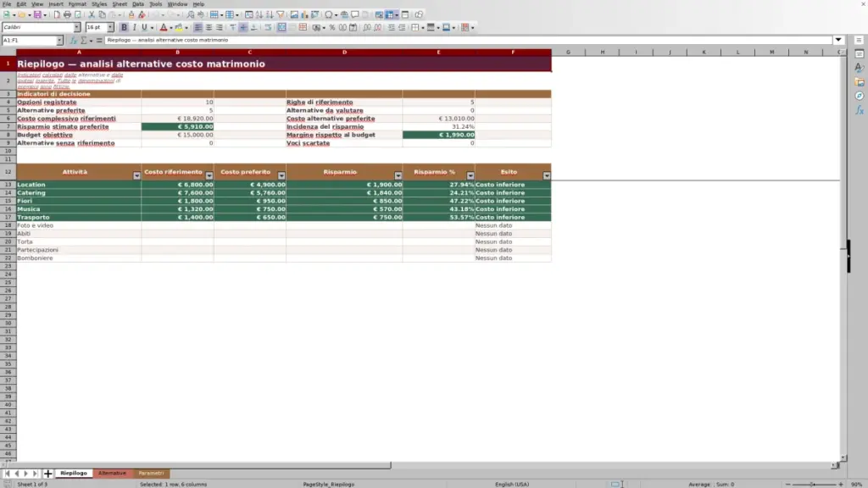Open the sidebar Navigator compass icon
Image resolution: width=868 pixels, height=488 pixels.
pos(860,97)
